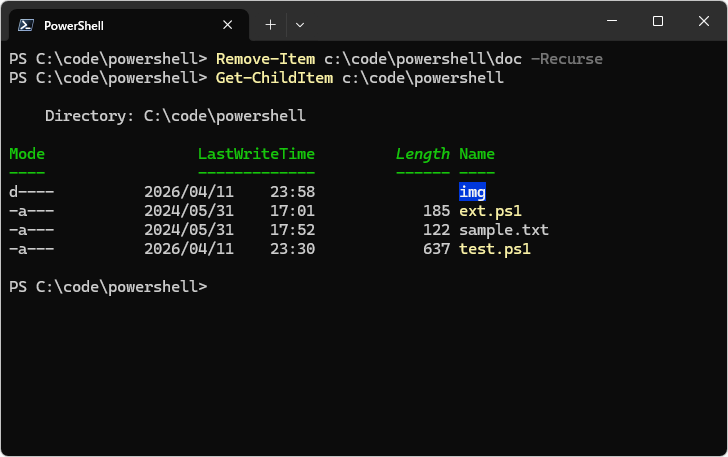728x457 pixels.
Task: Click the PowerShell tab icon
Action: coord(27,25)
